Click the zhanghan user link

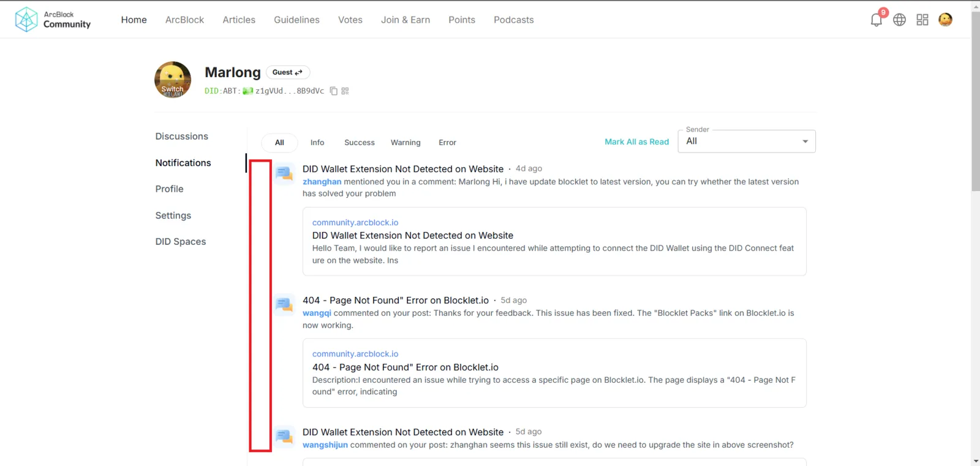[x=322, y=182]
